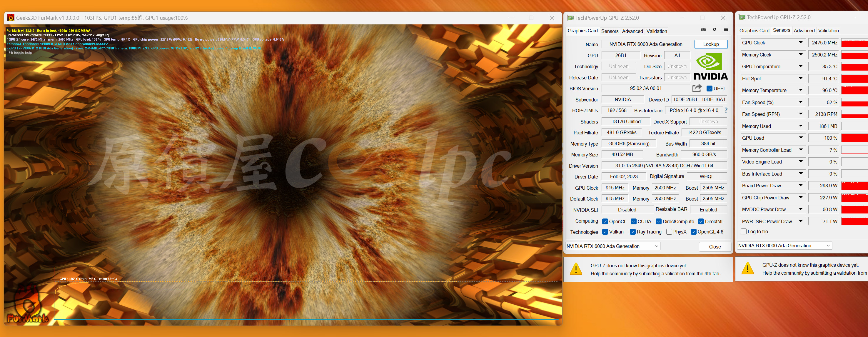Open PWR_SRC Power Draw sensor dropdown arrow

(801, 221)
